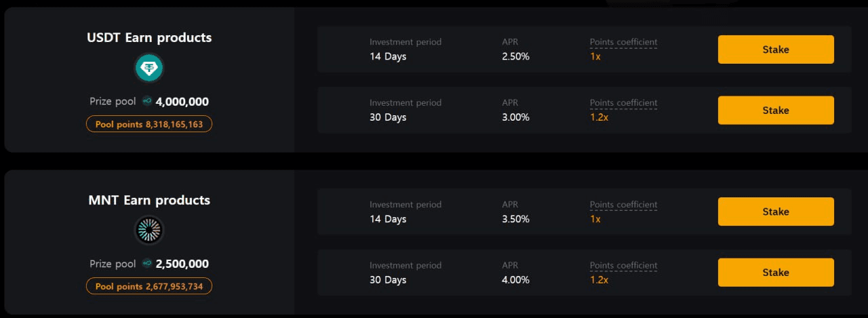Stake MNT for 30 Days at 4.00%
Viewport: 868px width, 318px height.
(776, 273)
